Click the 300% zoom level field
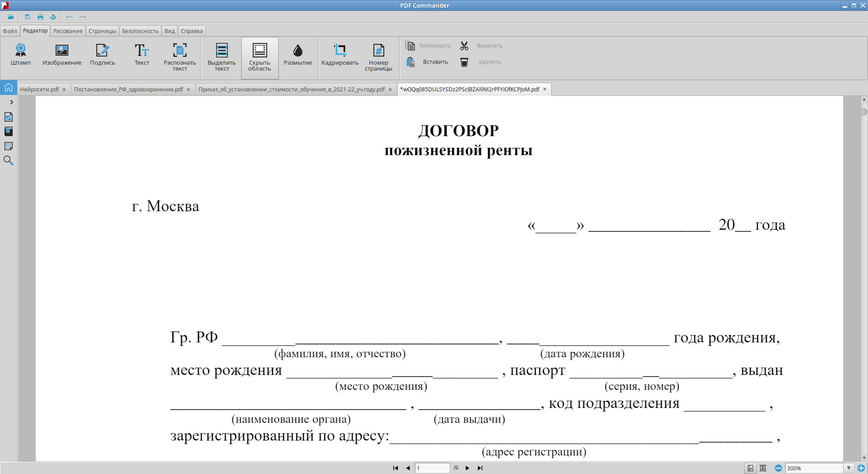The height and width of the screenshot is (474, 868). coord(814,468)
